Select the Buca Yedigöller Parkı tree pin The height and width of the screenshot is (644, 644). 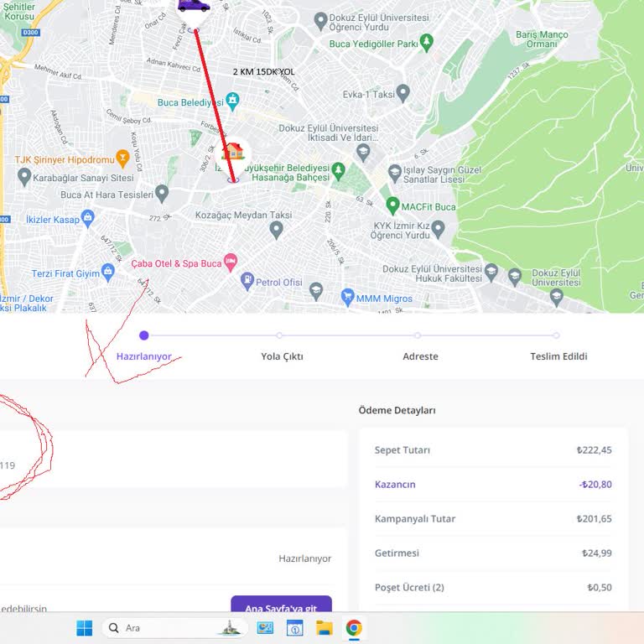(x=427, y=42)
